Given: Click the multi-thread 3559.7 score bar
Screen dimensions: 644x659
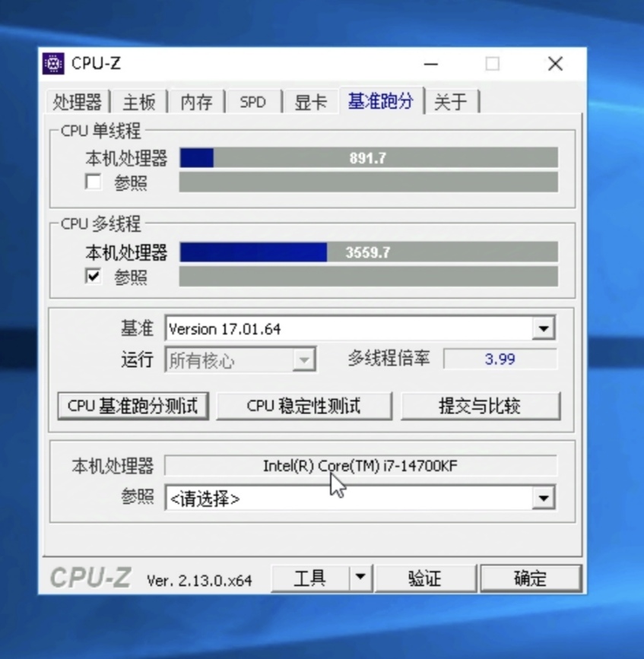Looking at the screenshot, I should pyautogui.click(x=368, y=252).
